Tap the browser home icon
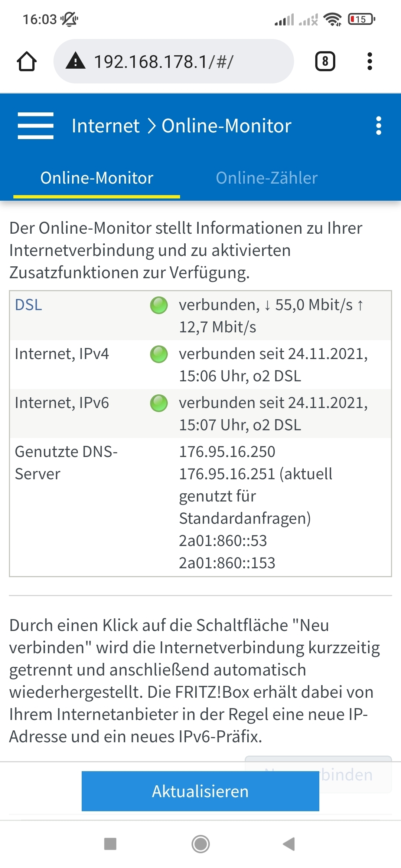The height and width of the screenshot is (868, 401). click(x=27, y=61)
